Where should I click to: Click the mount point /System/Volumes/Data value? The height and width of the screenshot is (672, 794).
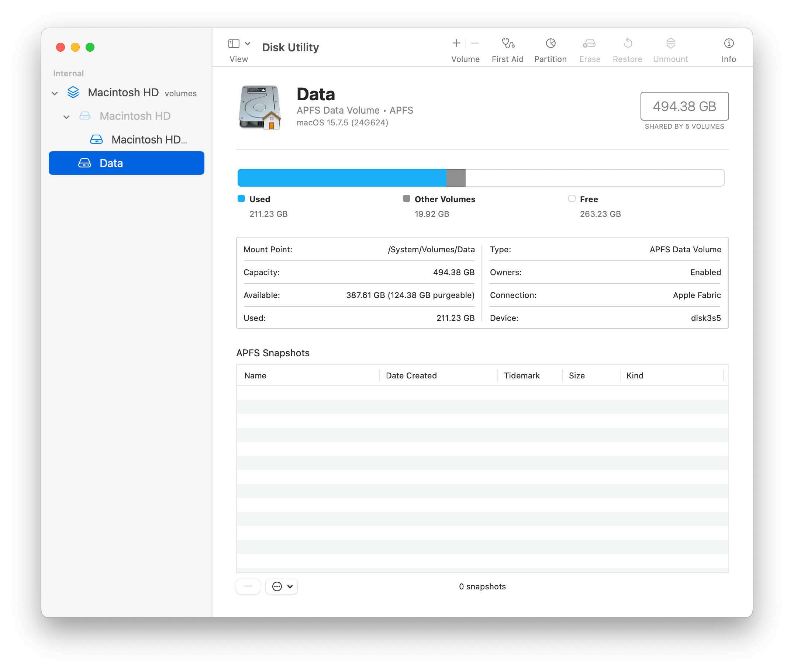431,250
